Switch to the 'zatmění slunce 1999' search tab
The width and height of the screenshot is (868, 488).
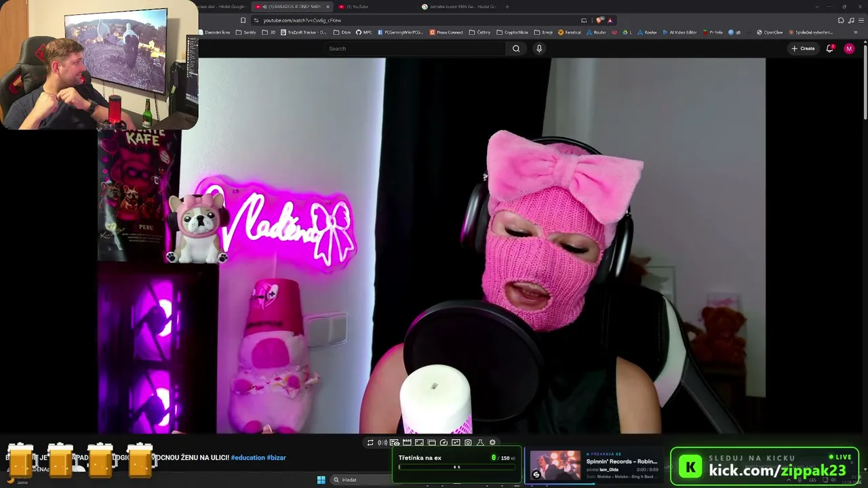pos(460,7)
